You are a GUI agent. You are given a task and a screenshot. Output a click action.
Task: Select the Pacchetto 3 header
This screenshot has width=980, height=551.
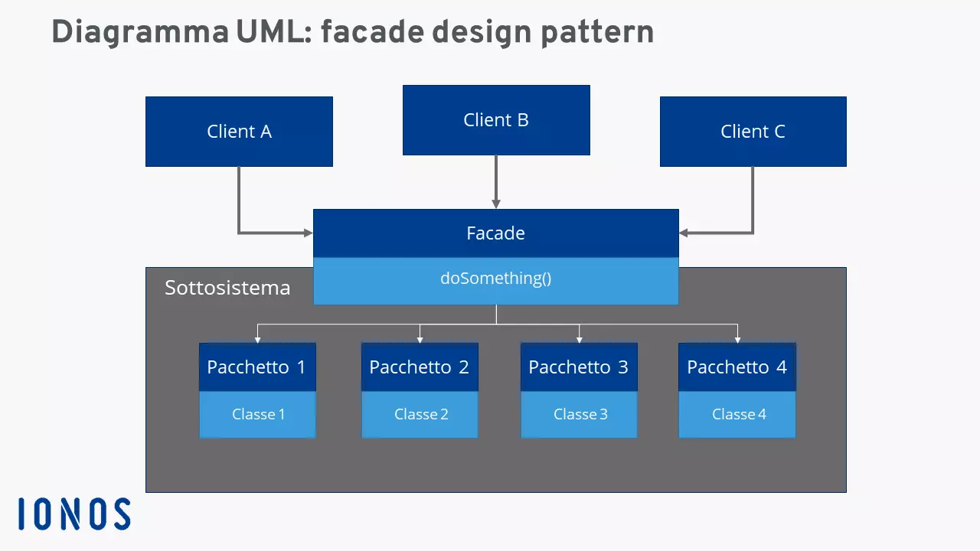[579, 367]
